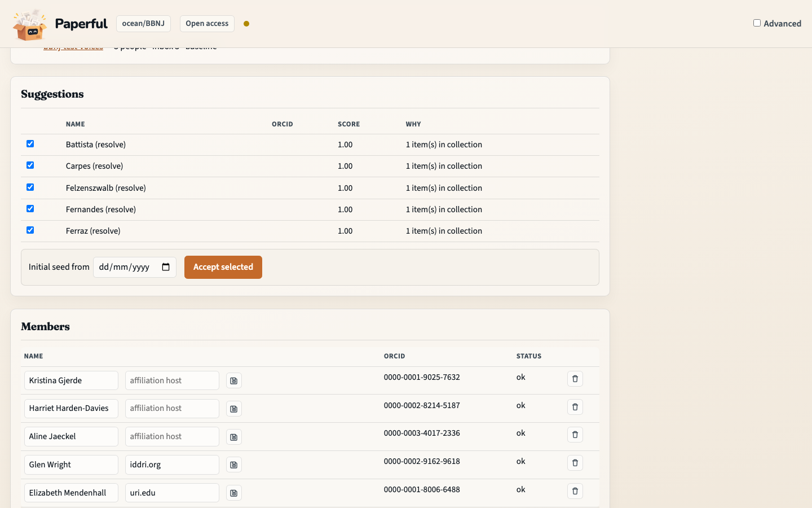Click the yellow status dot indicator
Screen dimensions: 812x508
pos(246,24)
